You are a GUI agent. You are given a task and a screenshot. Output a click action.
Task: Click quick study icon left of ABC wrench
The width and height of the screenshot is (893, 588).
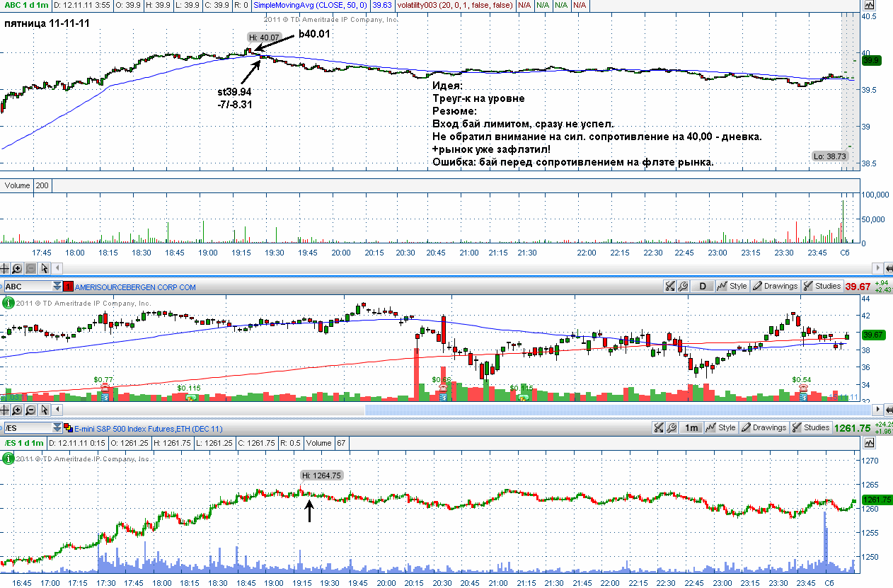tap(669, 287)
